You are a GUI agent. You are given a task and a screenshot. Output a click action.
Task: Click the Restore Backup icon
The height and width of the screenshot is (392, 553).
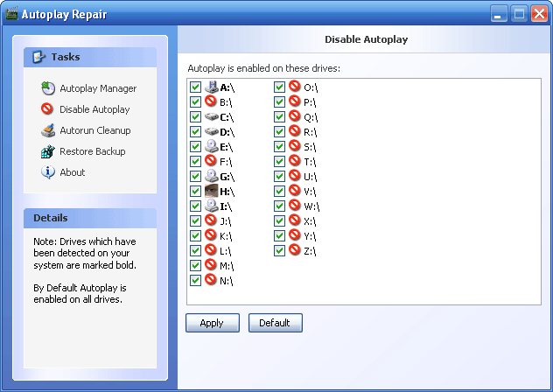[x=47, y=151]
